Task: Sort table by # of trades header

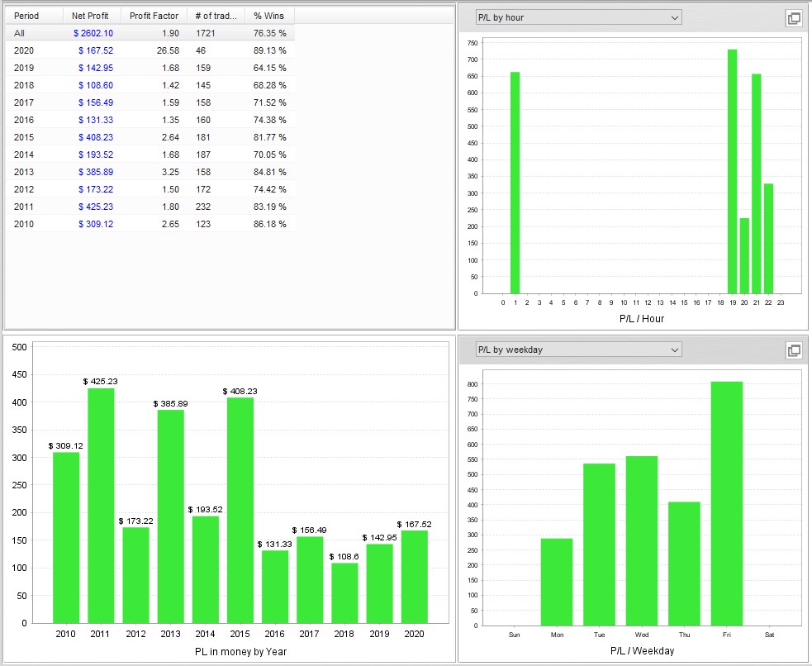Action: tap(216, 16)
